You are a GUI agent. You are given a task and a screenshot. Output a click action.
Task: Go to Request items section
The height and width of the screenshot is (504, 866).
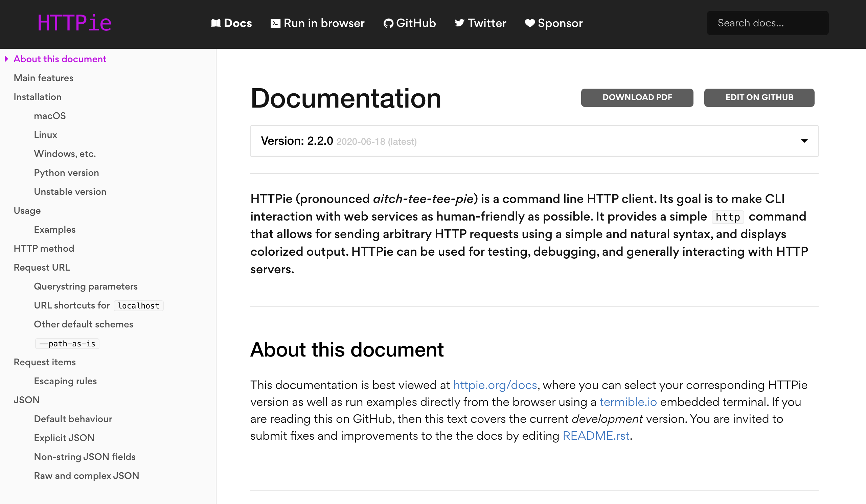[45, 362]
